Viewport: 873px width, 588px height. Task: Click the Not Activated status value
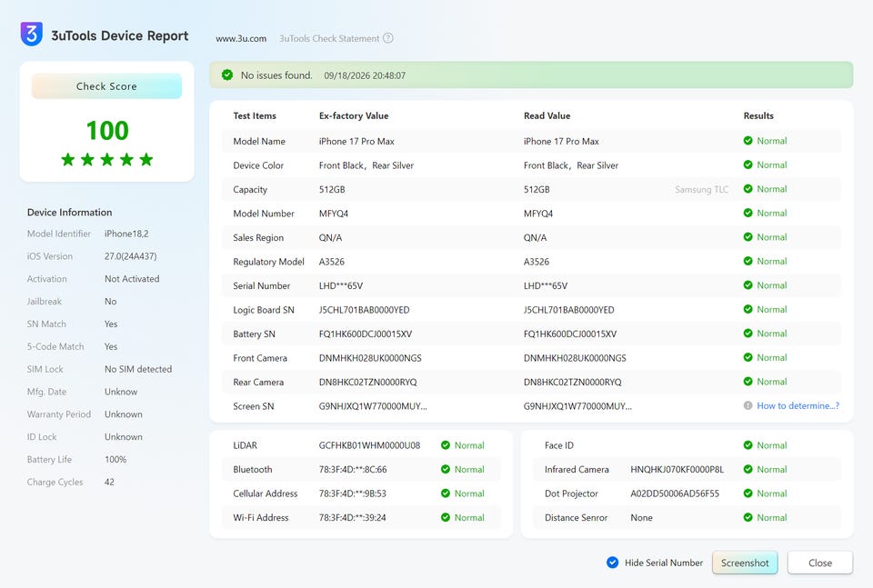point(132,279)
